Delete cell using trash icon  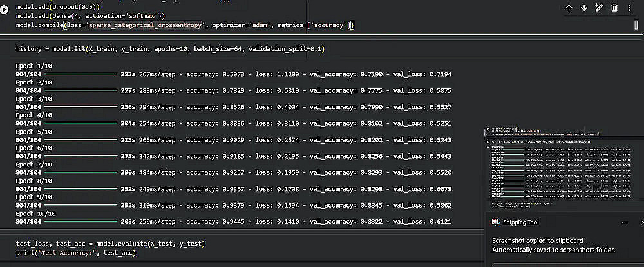(614, 8)
